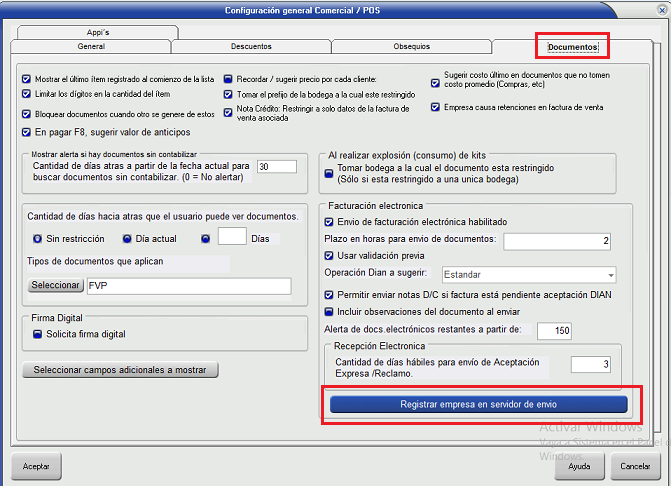Close the Configuración general dialog
671x486 pixels.
(x=662, y=10)
